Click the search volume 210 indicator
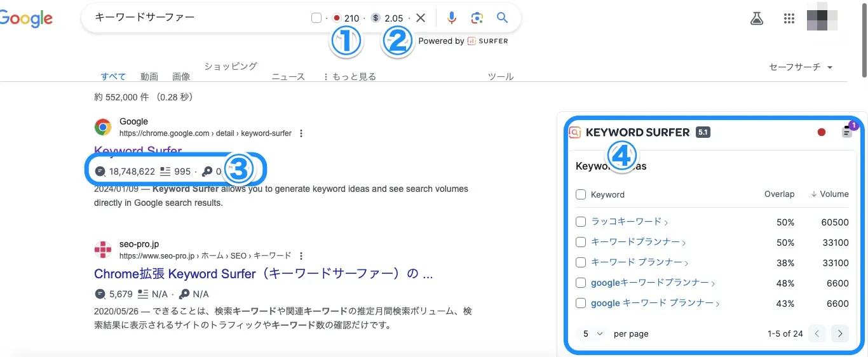Viewport: 868px width, 357px height. pos(346,18)
